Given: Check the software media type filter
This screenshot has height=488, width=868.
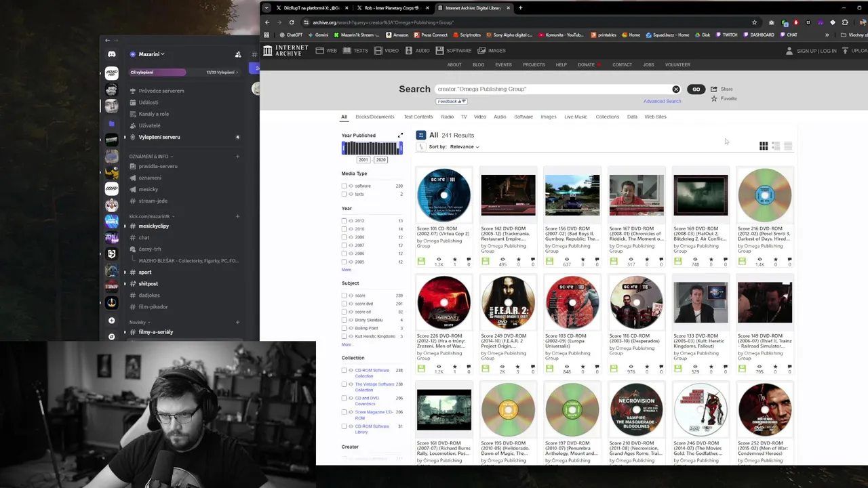Looking at the screenshot, I should 344,186.
